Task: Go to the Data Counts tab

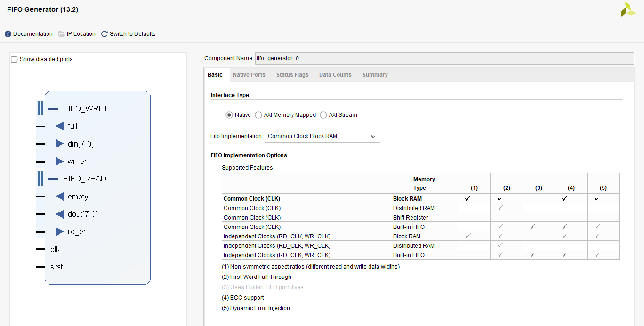Action: [335, 75]
